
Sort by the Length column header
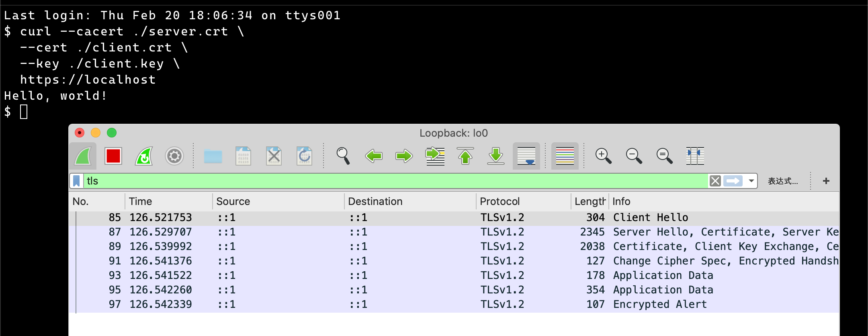590,201
